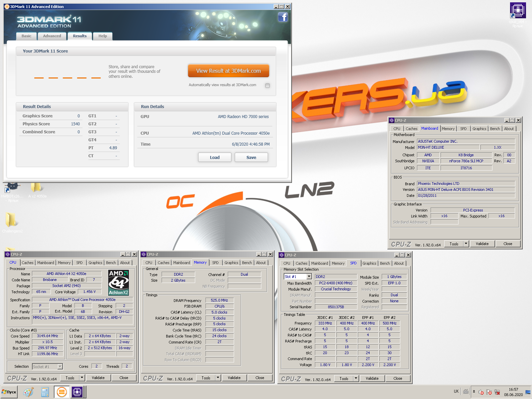Viewport: 532px width, 399px height.
Task: Click title bar icon of CPU-Z CPU window
Action: coord(8,254)
